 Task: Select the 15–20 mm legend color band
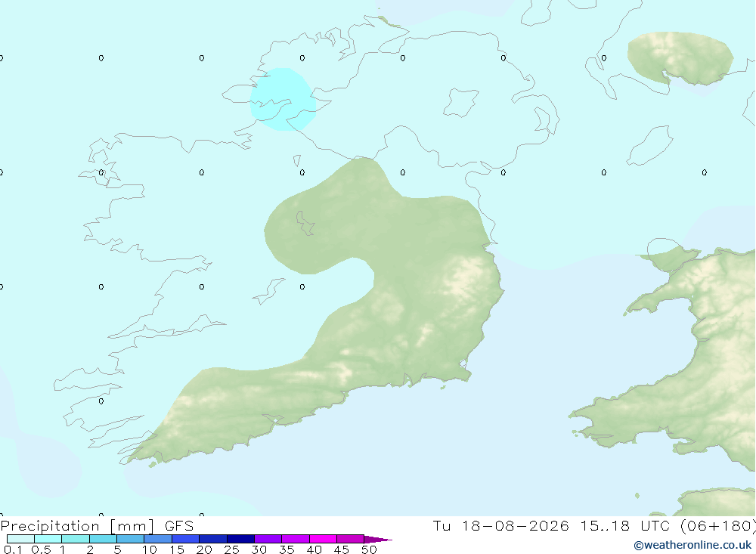(186, 539)
